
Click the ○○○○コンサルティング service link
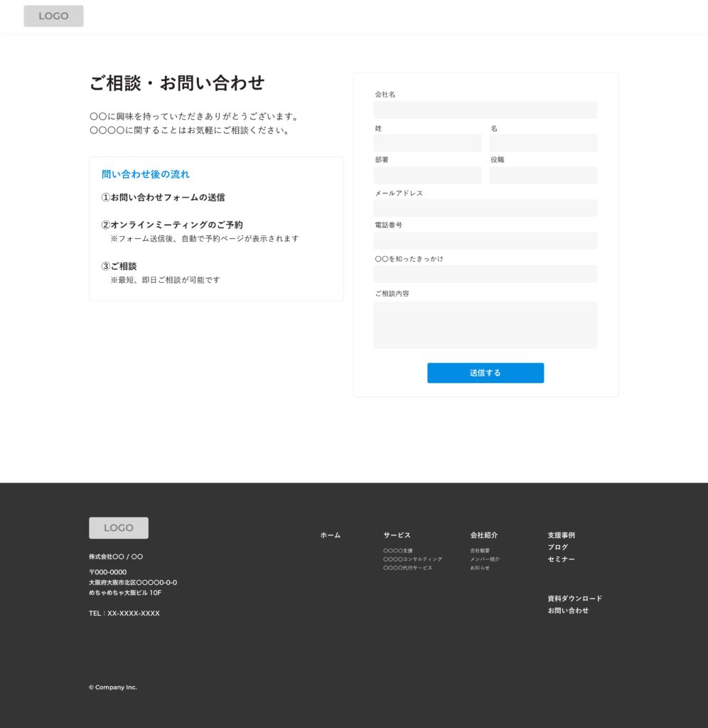pos(412,560)
